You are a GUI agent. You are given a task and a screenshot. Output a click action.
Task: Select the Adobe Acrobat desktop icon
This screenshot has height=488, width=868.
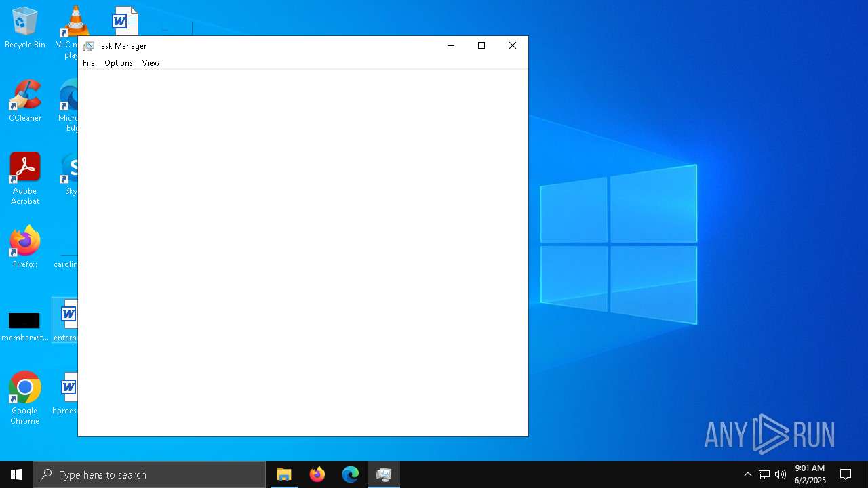pyautogui.click(x=25, y=179)
